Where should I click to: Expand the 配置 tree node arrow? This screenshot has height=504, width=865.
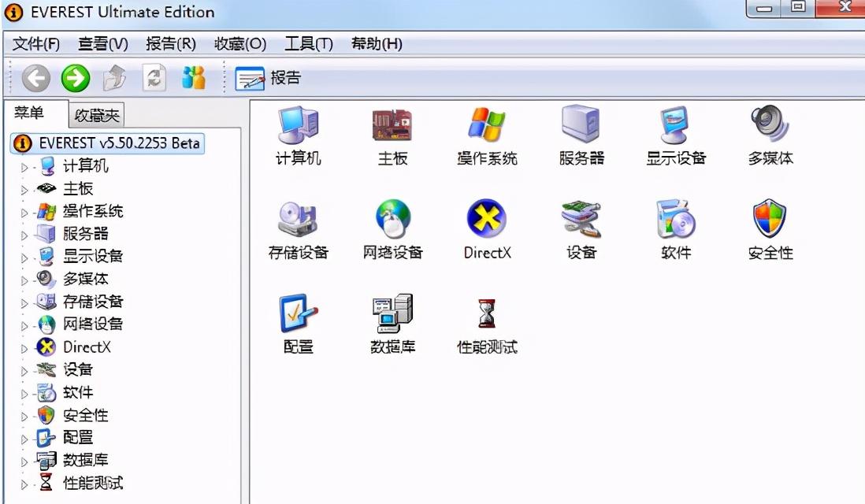[x=24, y=439]
